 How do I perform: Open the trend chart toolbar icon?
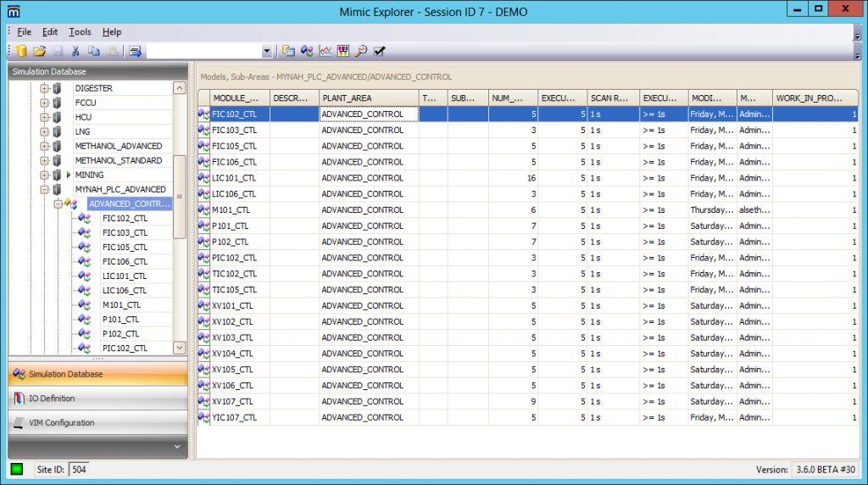click(x=325, y=51)
